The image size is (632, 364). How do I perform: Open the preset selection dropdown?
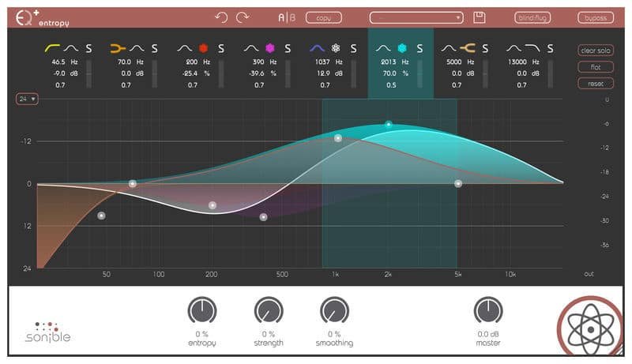pos(416,17)
